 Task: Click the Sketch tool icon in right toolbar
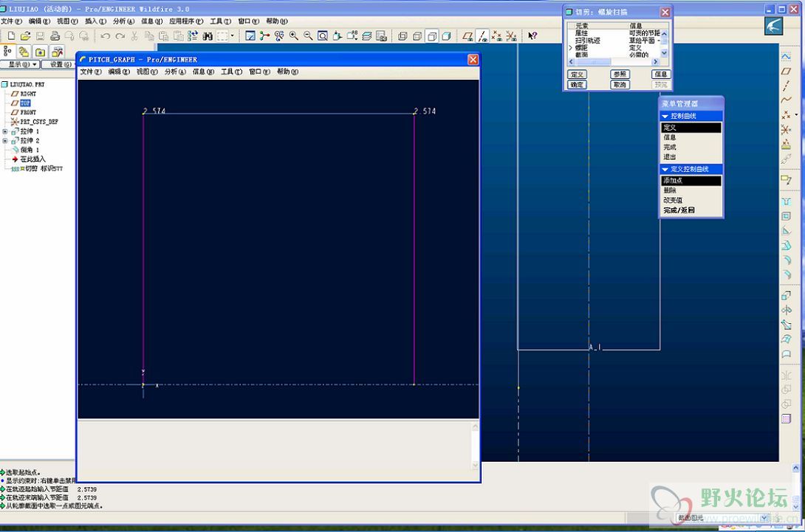click(786, 56)
